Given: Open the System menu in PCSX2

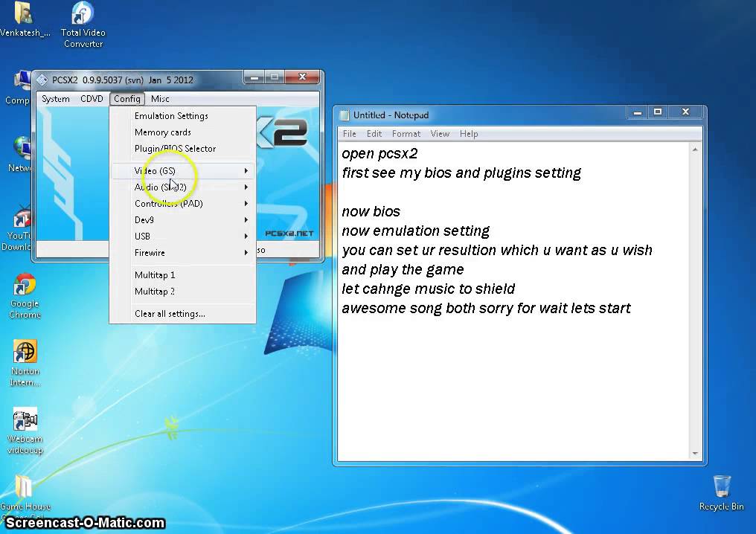Looking at the screenshot, I should pos(56,99).
